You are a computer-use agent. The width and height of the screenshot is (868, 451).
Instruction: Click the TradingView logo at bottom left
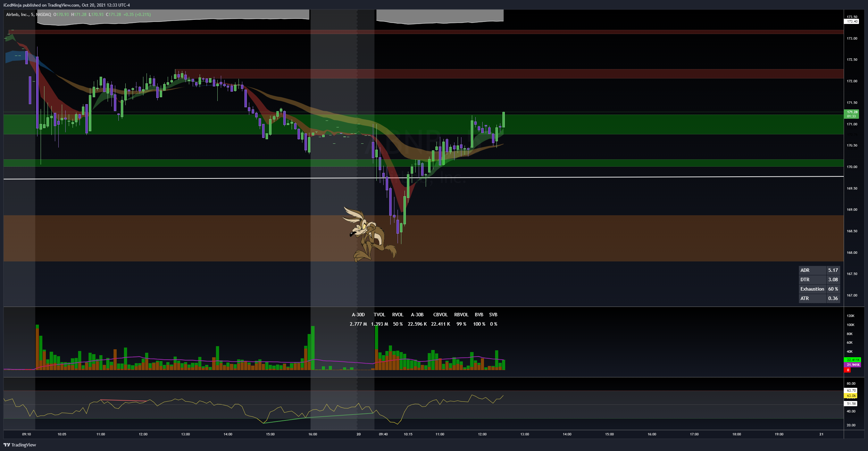pos(20,445)
